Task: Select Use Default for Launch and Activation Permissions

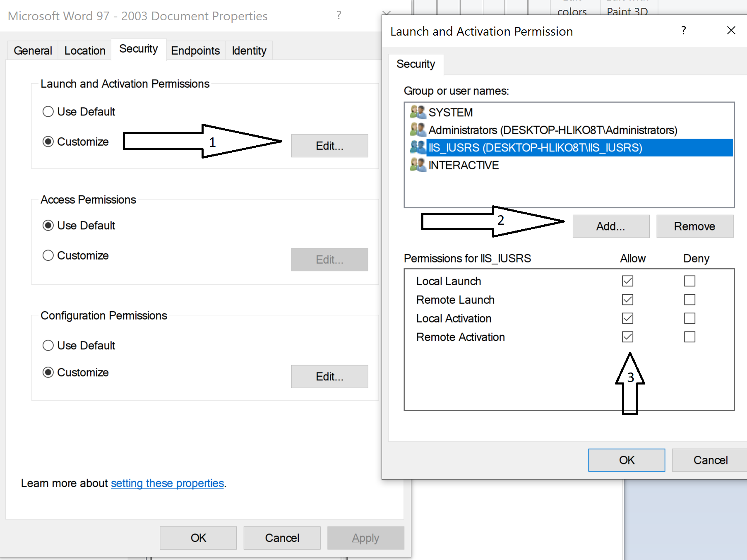Action: [48, 112]
